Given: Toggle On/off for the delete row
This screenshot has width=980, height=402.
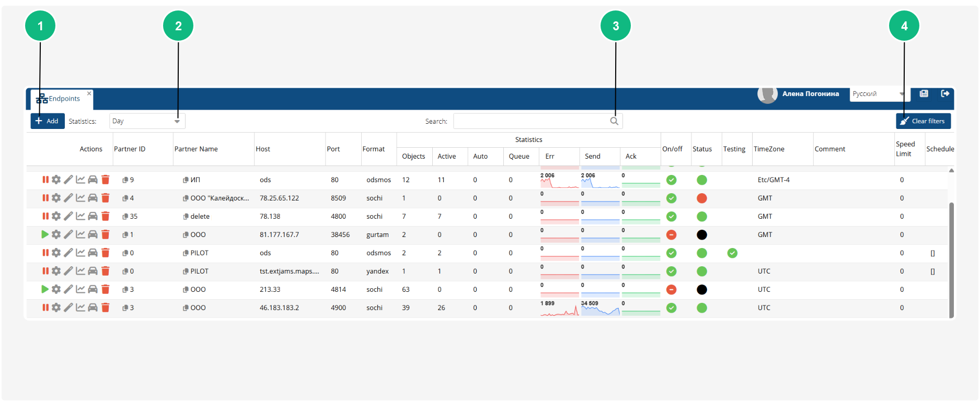Looking at the screenshot, I should click(x=672, y=216).
